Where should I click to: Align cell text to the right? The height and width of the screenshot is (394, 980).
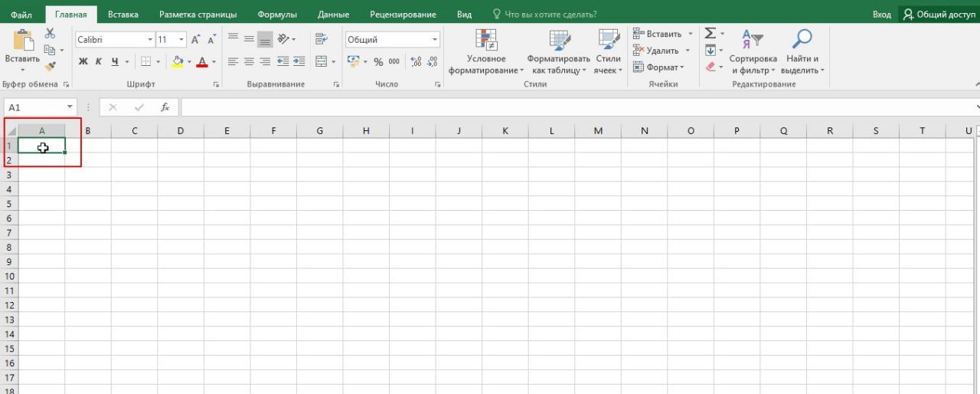[x=265, y=61]
